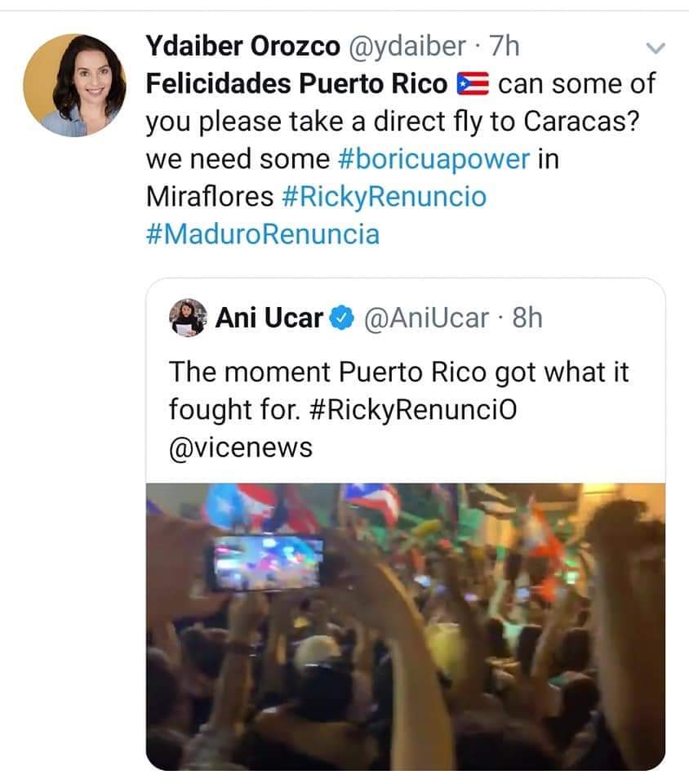
Task: Click the 8h quoted tweet timestamp
Action: click(527, 318)
